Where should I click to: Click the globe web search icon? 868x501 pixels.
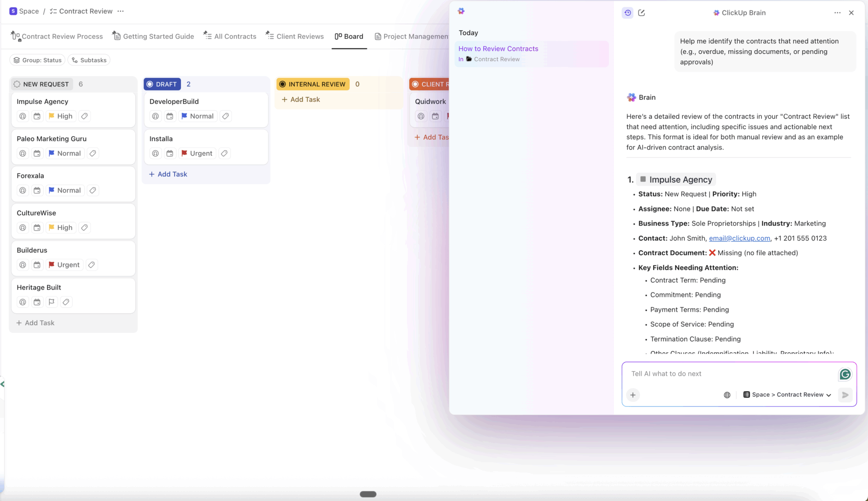[727, 395]
